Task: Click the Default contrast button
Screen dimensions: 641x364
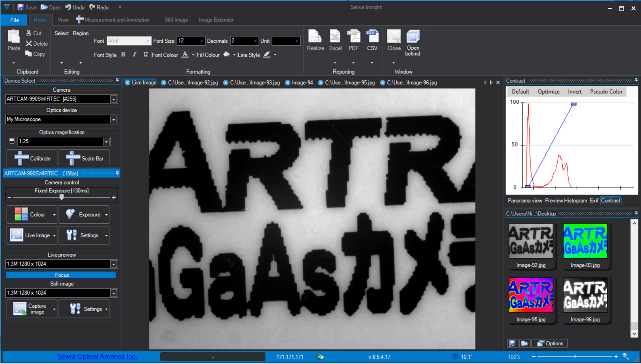Action: click(520, 92)
